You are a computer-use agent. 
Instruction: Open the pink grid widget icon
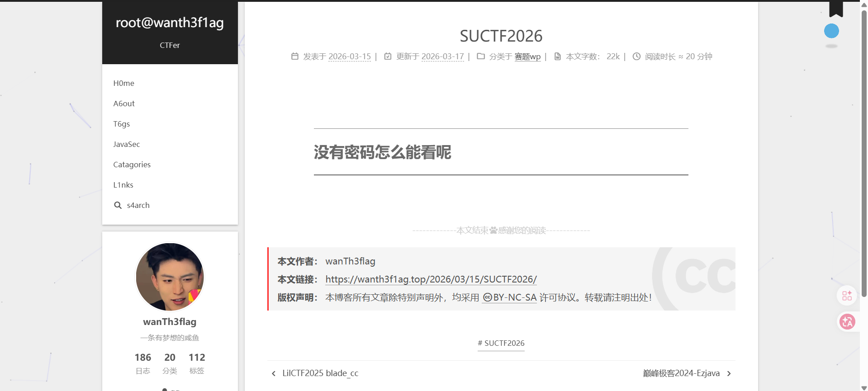click(x=847, y=296)
